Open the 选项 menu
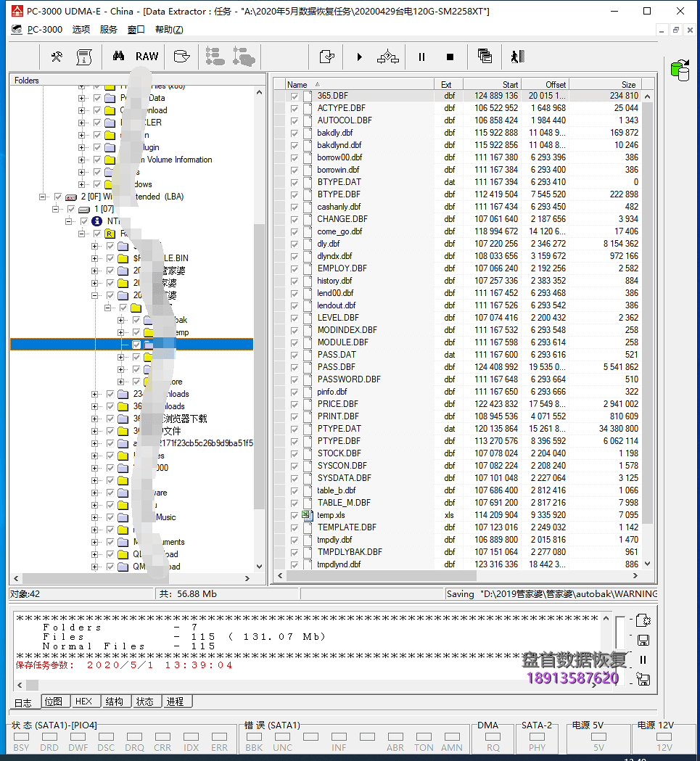The width and height of the screenshot is (700, 761). click(81, 30)
